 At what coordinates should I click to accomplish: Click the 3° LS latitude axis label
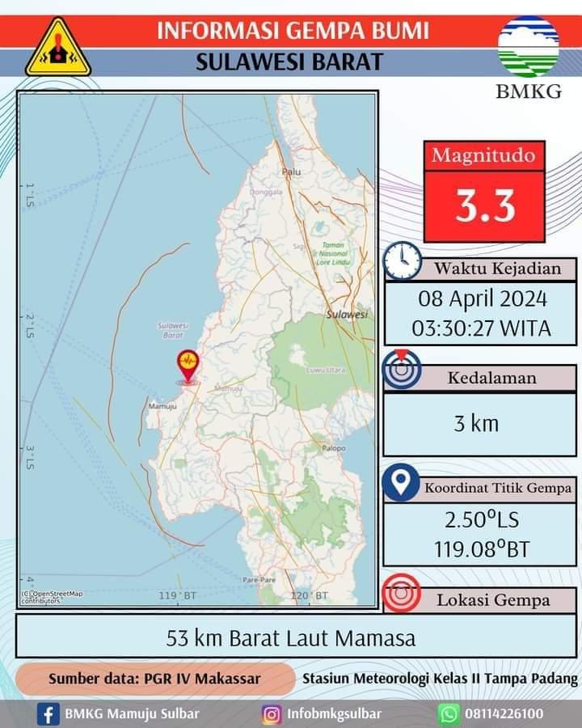click(x=30, y=457)
